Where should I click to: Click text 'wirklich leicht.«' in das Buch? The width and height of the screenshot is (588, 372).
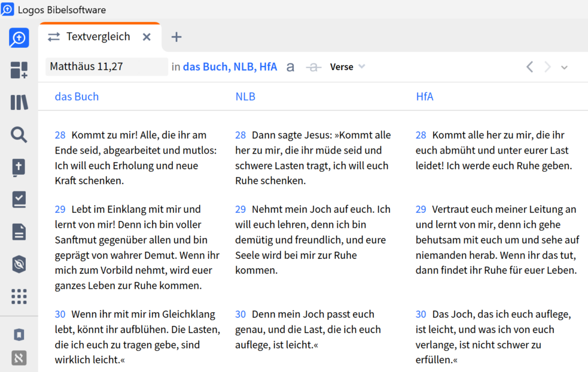click(90, 360)
